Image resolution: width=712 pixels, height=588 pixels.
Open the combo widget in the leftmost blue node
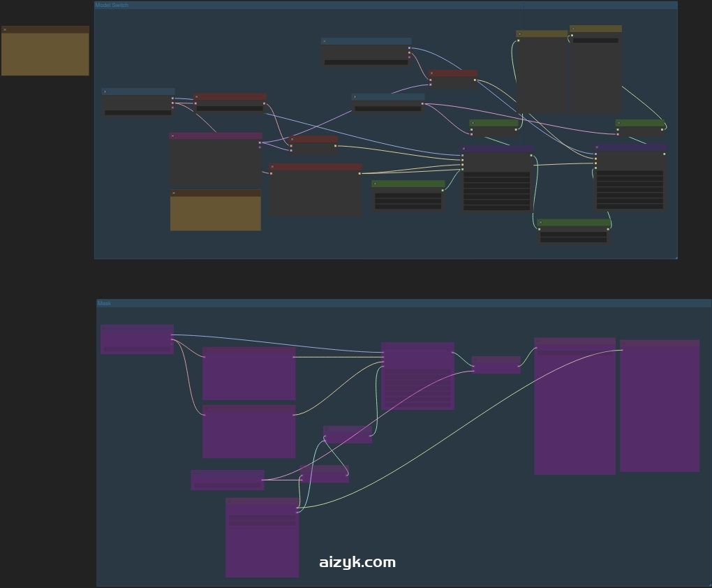pyautogui.click(x=138, y=112)
